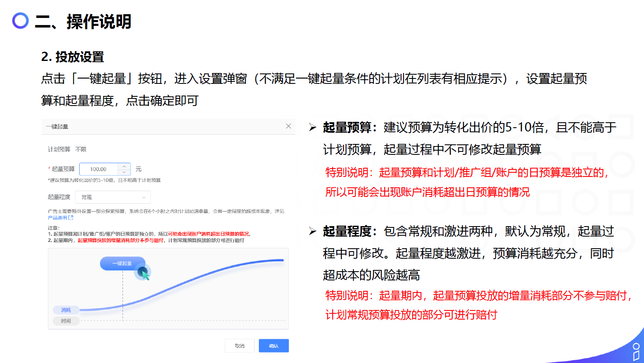
Task: Click the arrow bullet before bold 起量程度
Action: click(313, 231)
